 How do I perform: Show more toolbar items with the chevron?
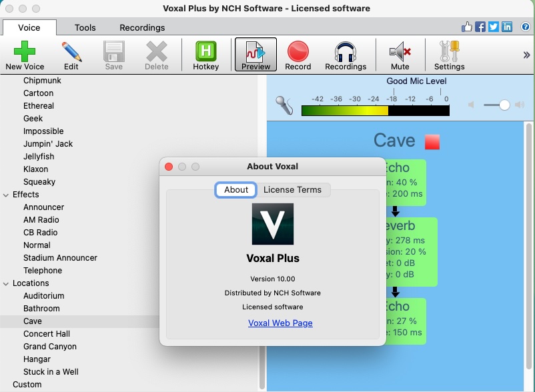[x=526, y=55]
